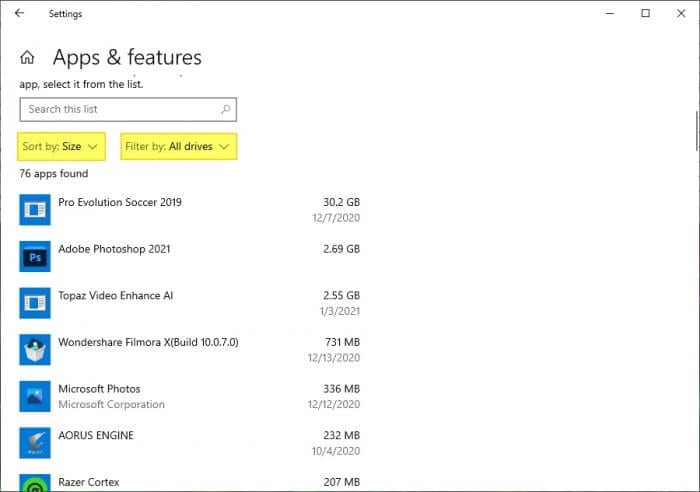This screenshot has height=492, width=700.
Task: Click the 207 MB size value
Action: coord(342,482)
